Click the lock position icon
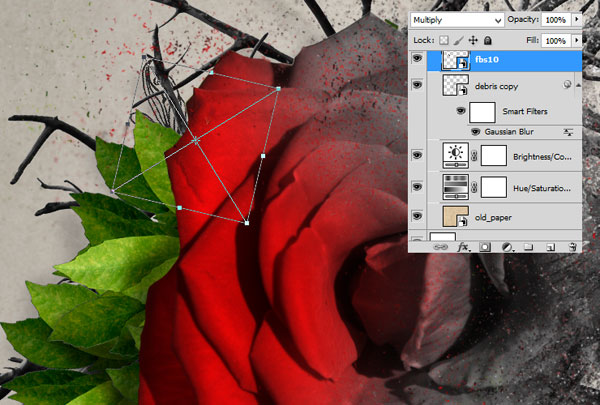This screenshot has height=405, width=600. point(473,40)
